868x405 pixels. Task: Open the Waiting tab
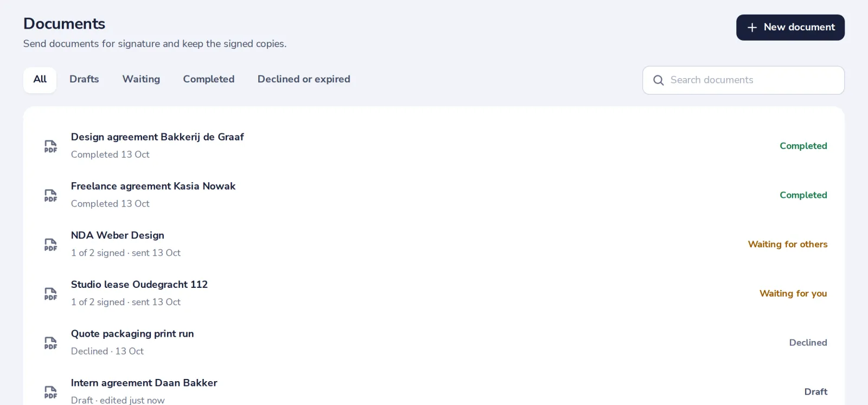141,80
